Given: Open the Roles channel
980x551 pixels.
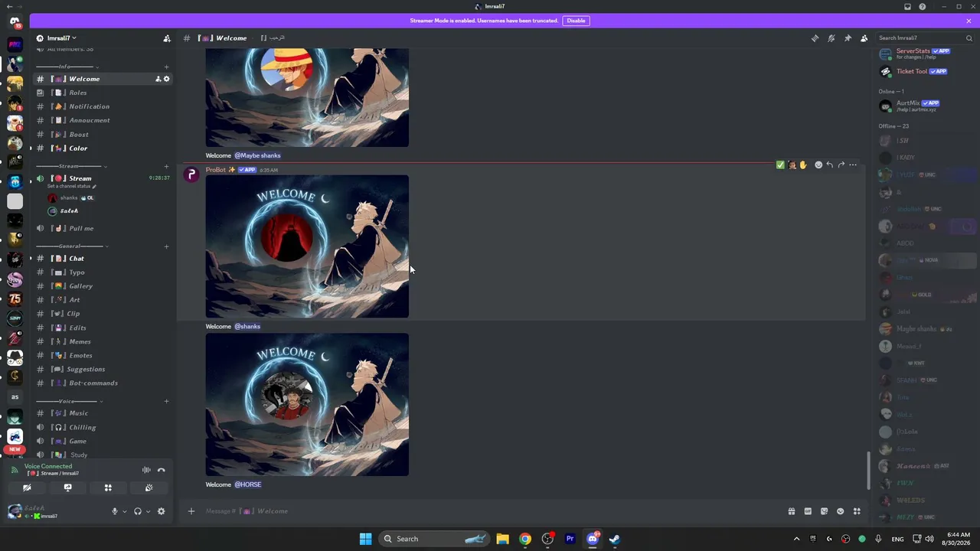Looking at the screenshot, I should click(103, 93).
